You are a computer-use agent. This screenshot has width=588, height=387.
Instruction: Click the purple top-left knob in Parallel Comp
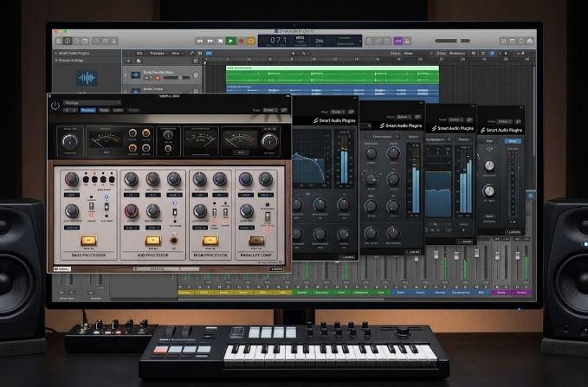point(246,179)
